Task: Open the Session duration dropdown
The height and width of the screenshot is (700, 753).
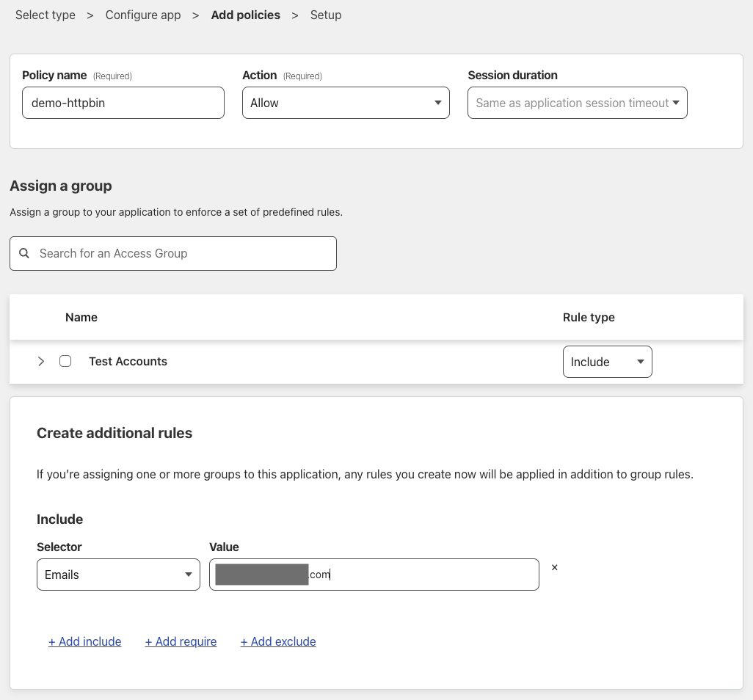Action: pos(577,103)
